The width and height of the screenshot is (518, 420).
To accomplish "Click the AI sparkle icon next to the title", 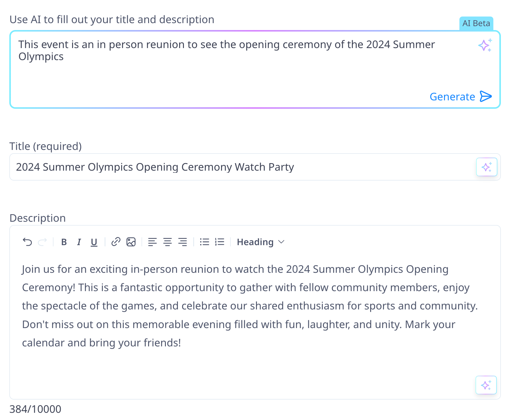I will (486, 167).
